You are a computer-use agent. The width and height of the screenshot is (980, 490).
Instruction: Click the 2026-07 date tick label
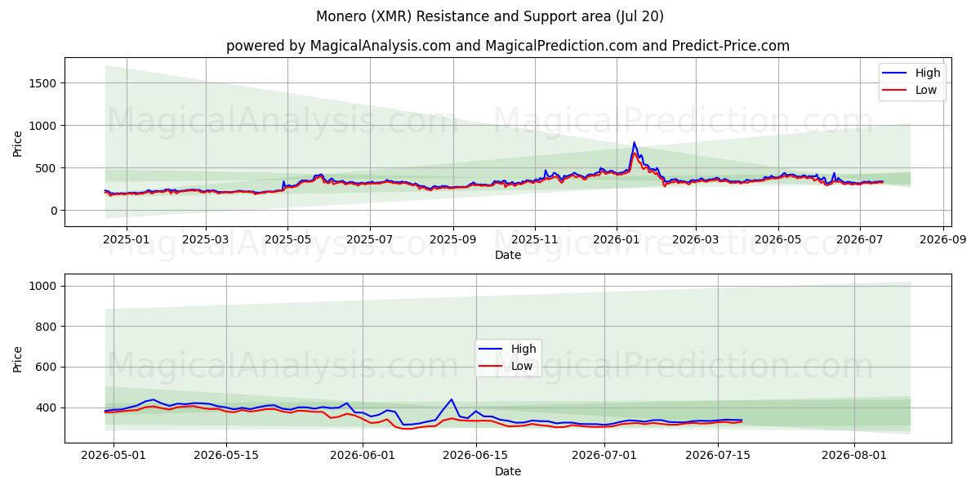click(x=859, y=240)
